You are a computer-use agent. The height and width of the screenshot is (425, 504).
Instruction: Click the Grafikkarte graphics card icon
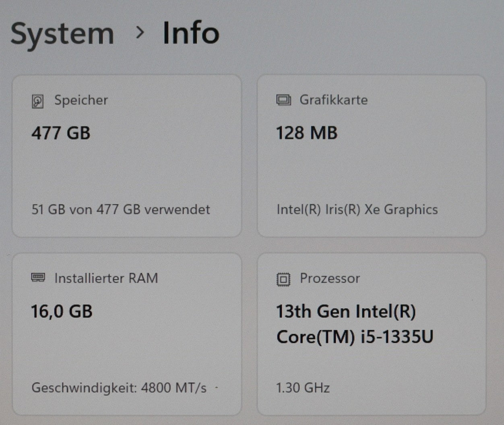(x=283, y=100)
